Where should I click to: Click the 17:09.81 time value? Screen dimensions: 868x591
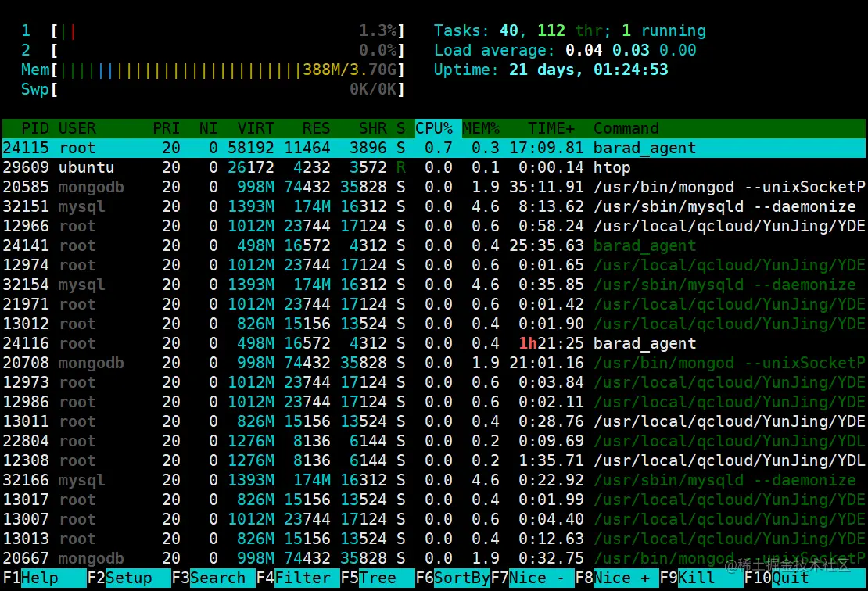click(547, 148)
